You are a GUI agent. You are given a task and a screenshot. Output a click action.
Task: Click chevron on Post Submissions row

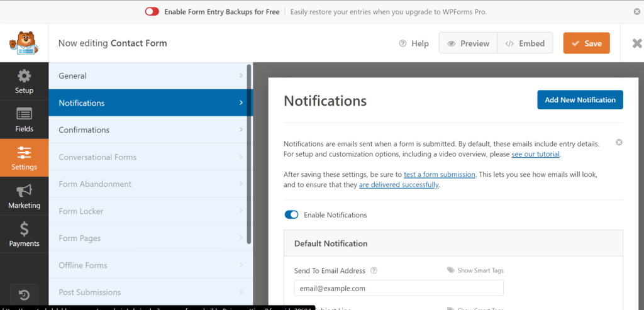point(241,292)
